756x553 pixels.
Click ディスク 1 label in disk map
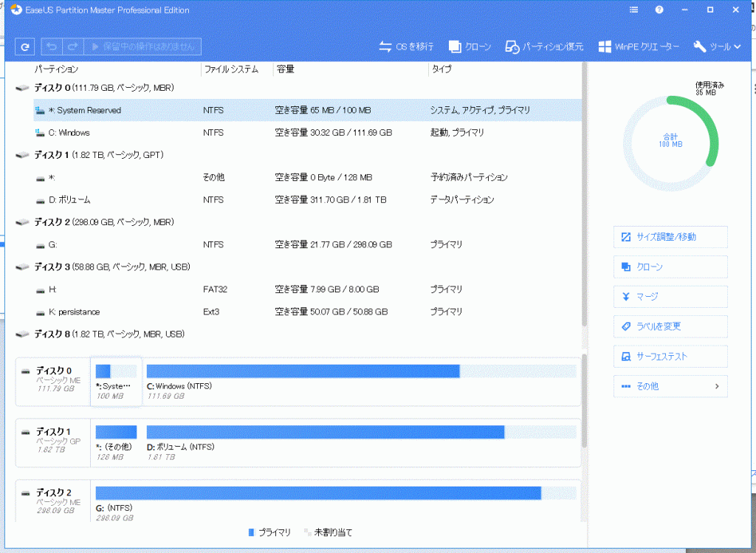coord(54,431)
